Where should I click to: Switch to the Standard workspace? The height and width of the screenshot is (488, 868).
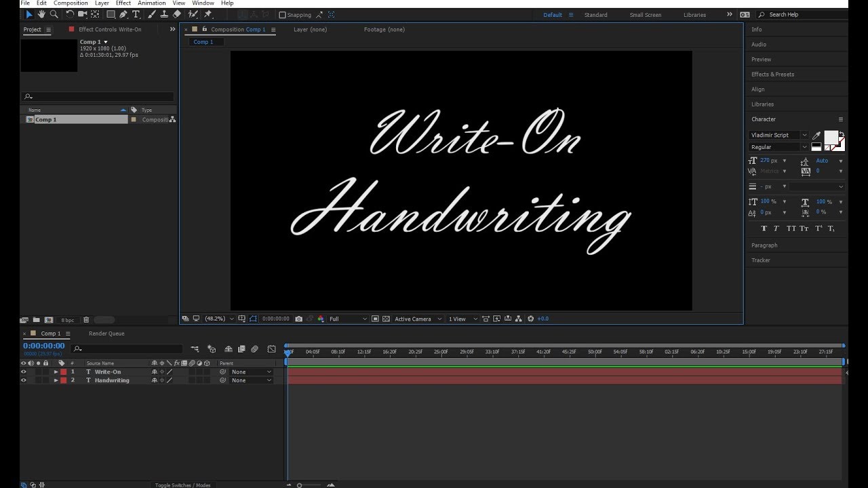tap(595, 15)
